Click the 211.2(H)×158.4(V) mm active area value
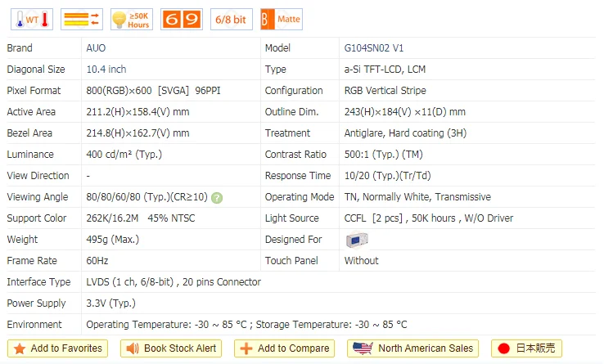604x364 pixels. (137, 112)
